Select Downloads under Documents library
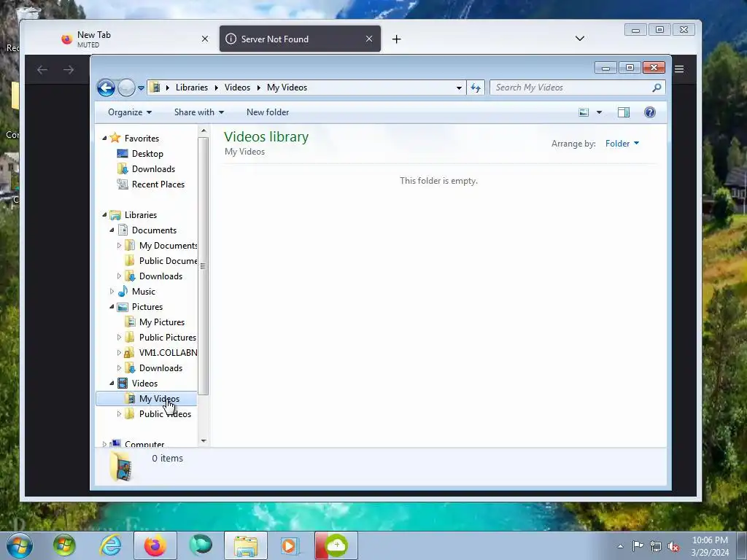 coord(160,276)
